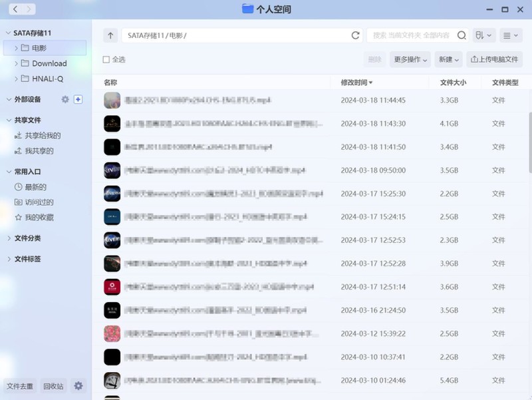The image size is (532, 400).
Task: Open 我的收藏 favorites
Action: (34, 218)
